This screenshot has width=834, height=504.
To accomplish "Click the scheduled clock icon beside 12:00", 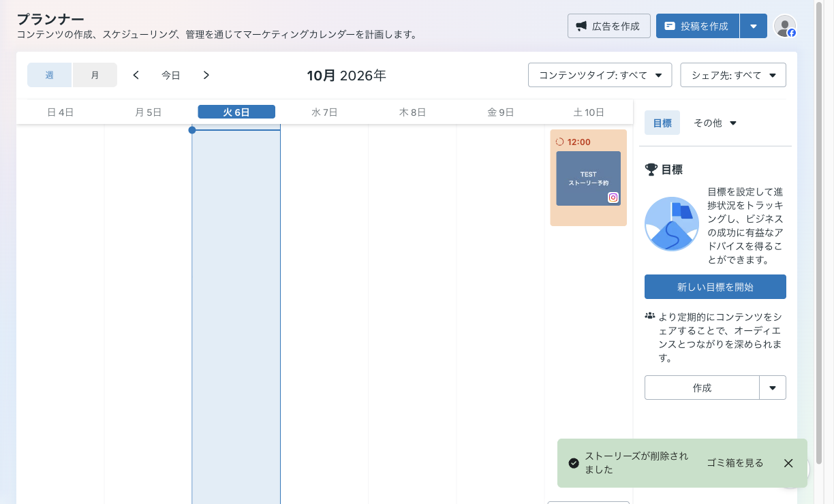I will pyautogui.click(x=560, y=142).
